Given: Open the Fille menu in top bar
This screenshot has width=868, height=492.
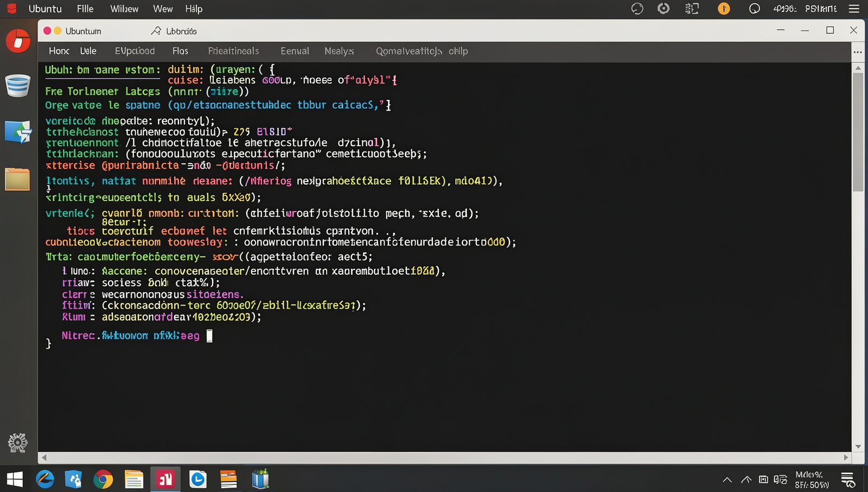Looking at the screenshot, I should (85, 9).
